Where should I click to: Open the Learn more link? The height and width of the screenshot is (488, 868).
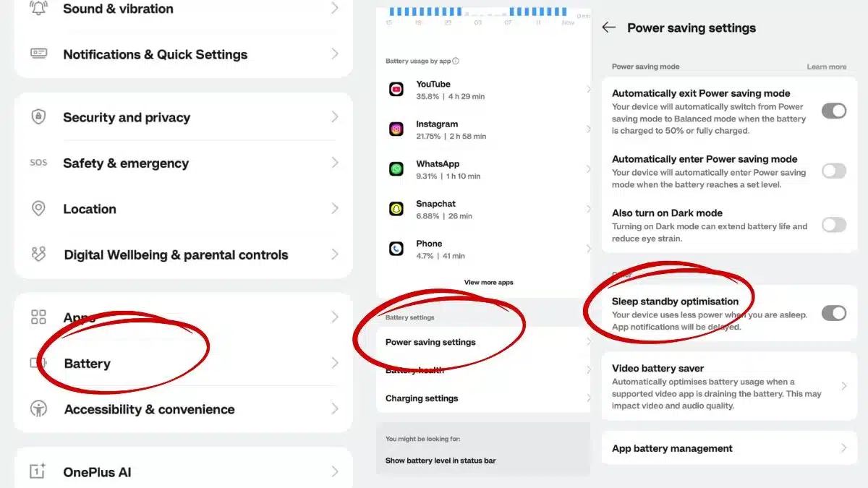[826, 66]
